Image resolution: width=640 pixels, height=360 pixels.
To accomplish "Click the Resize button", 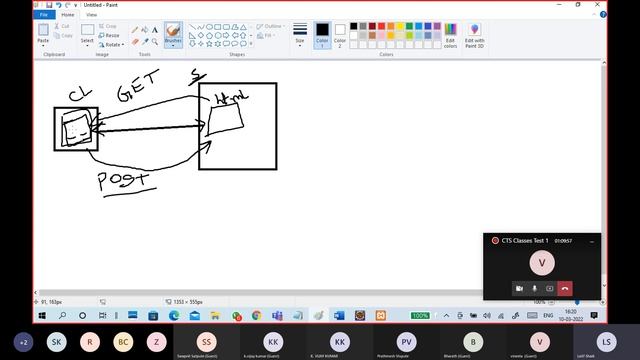I will tap(109, 36).
